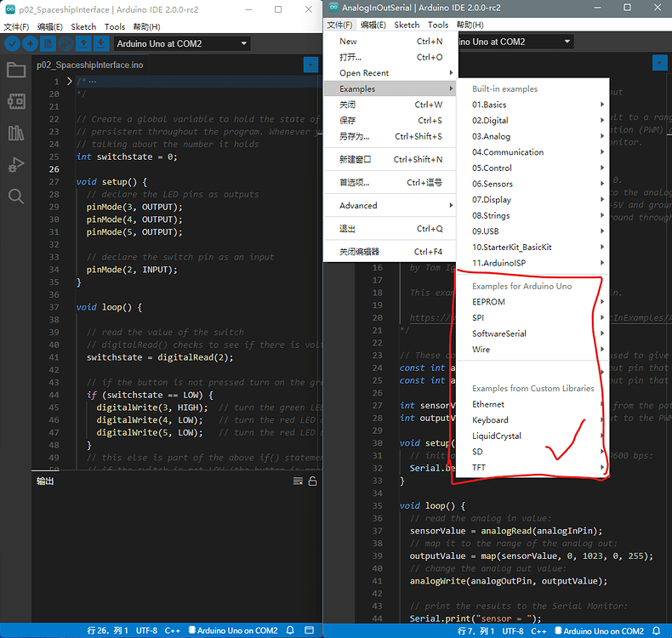Select the p02_SpaceshipInterface.ino tab
The height and width of the screenshot is (638, 672).
point(89,65)
